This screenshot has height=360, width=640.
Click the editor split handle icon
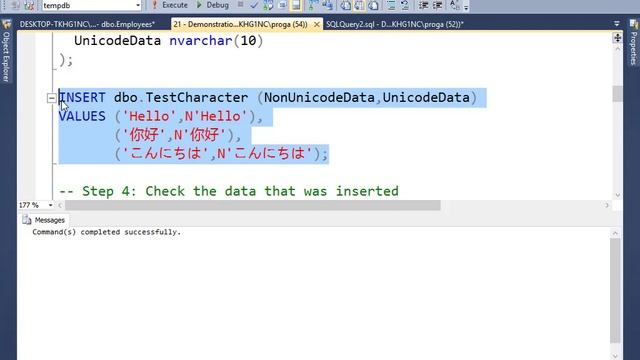tap(617, 38)
